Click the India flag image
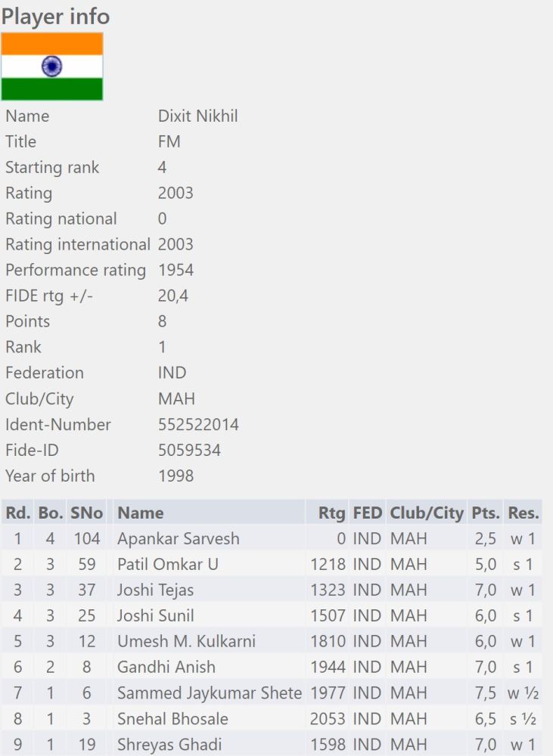This screenshot has width=553, height=756. tap(52, 67)
